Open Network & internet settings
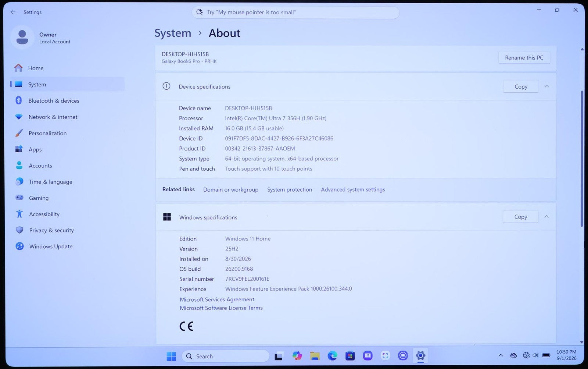588x369 pixels. (x=53, y=117)
